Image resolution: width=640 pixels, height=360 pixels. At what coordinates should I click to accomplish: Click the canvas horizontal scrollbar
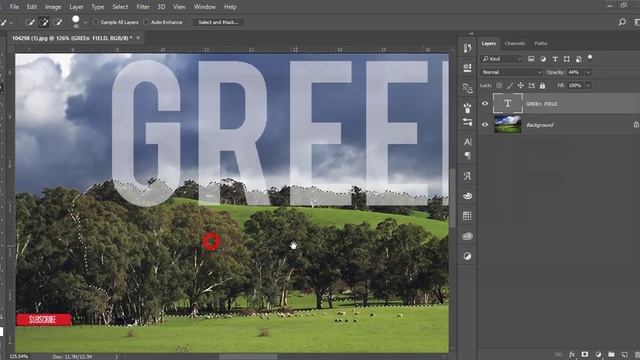248,357
